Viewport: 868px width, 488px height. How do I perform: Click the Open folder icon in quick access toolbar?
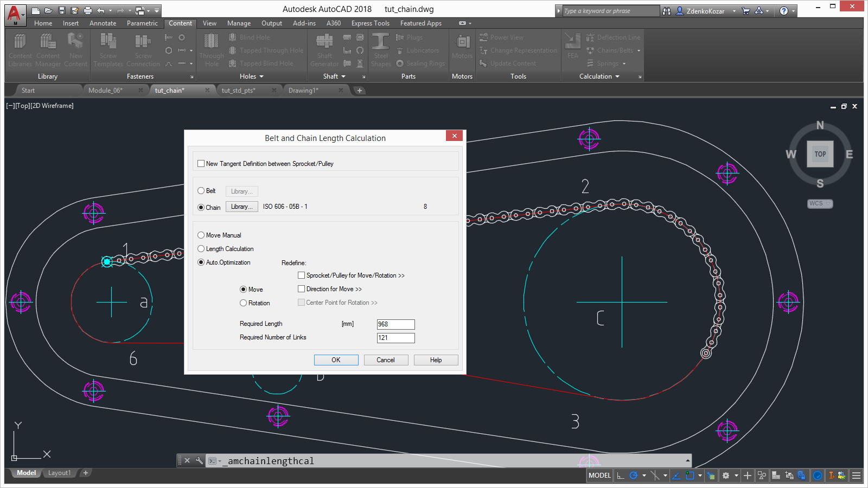[48, 11]
